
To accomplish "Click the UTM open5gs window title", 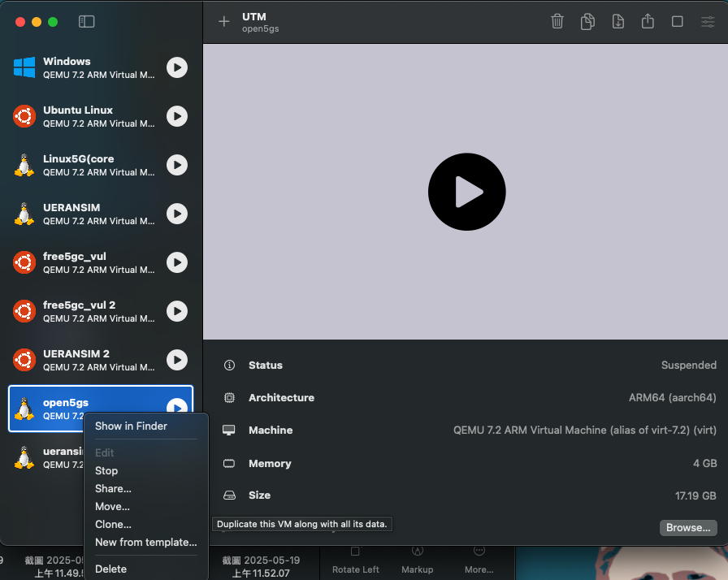I will coord(261,22).
